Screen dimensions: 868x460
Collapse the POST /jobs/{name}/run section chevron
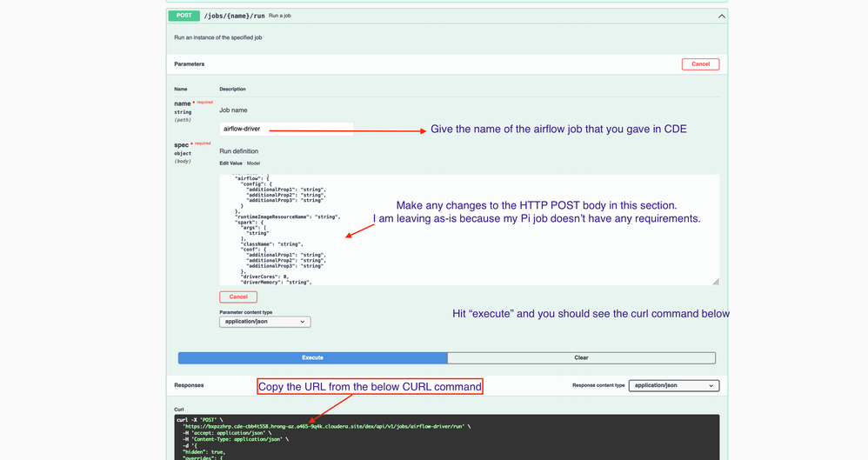(721, 16)
